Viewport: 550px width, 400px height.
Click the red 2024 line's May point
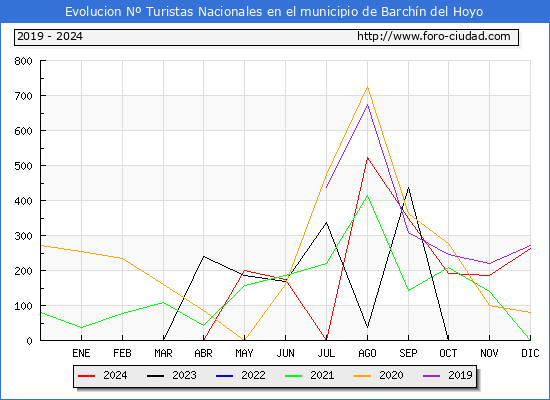tap(244, 271)
